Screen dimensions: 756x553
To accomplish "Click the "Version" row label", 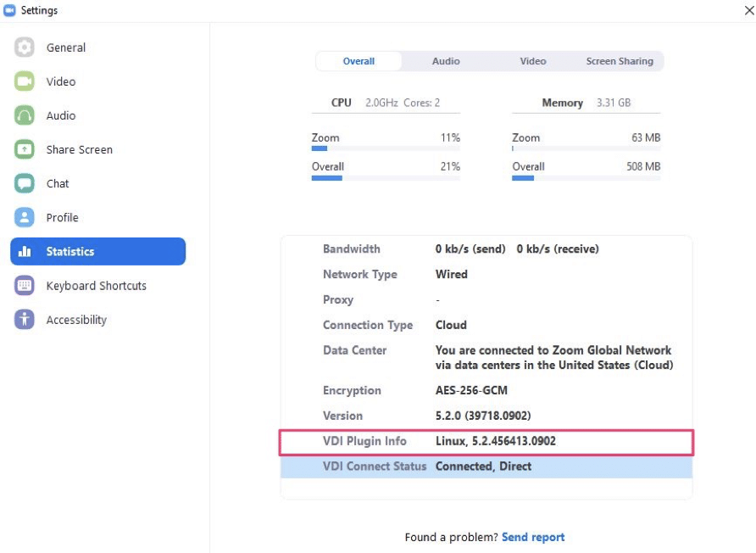I will point(342,416).
